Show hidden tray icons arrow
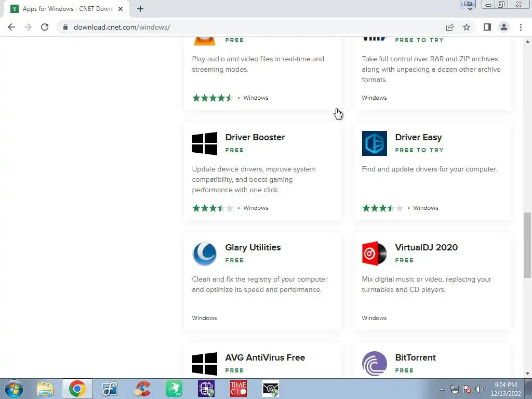The image size is (532, 399). (442, 389)
